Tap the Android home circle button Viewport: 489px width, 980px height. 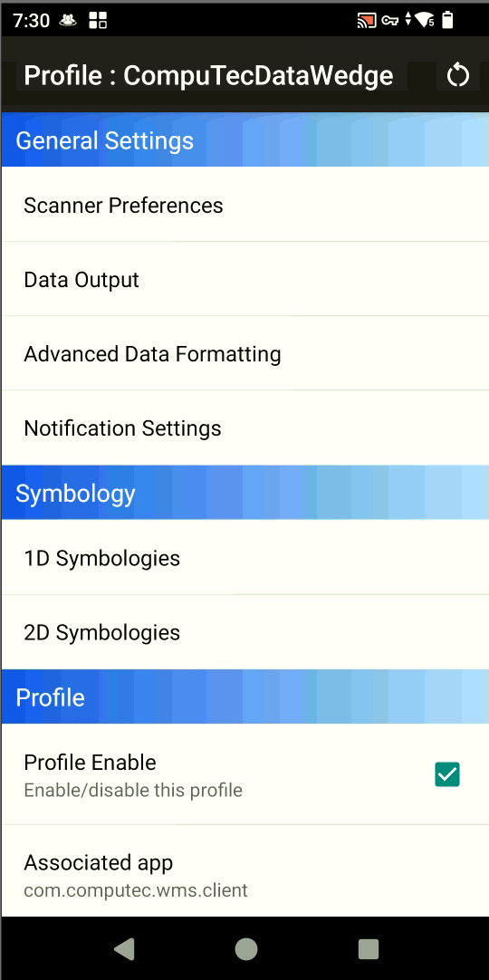pyautogui.click(x=246, y=948)
